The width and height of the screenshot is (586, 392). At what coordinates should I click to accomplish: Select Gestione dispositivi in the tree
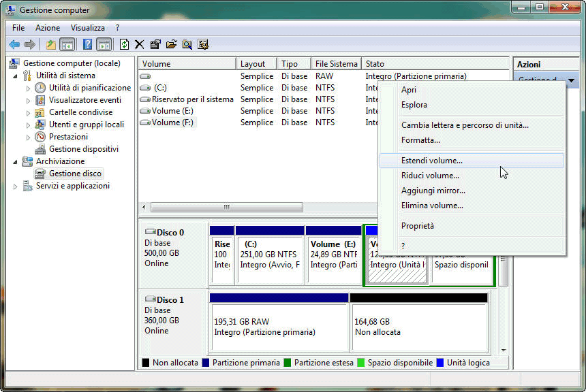(x=83, y=149)
